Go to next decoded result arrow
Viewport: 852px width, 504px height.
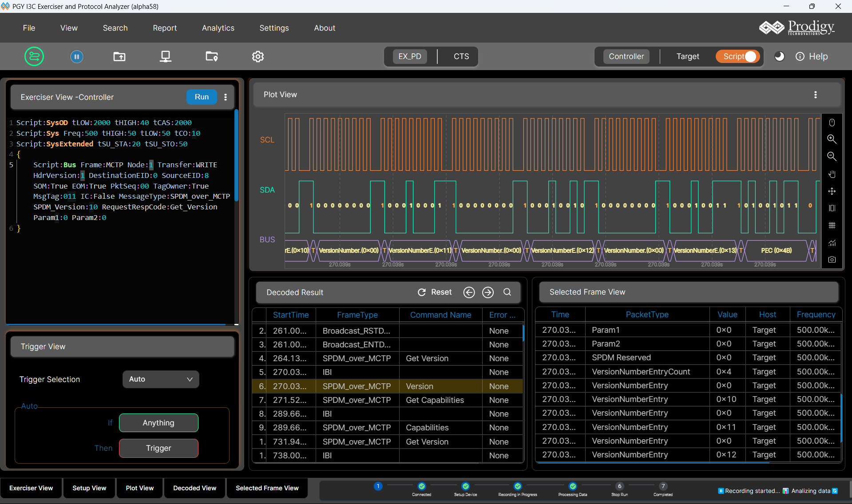click(487, 292)
